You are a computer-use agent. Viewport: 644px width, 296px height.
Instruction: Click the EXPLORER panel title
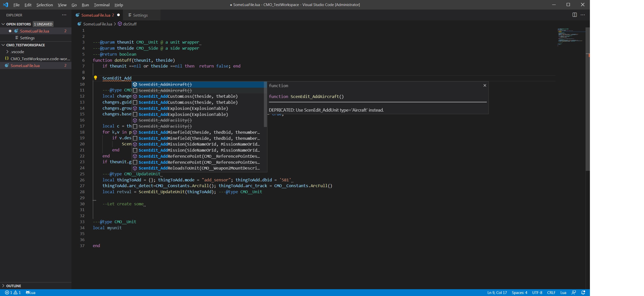(x=14, y=15)
